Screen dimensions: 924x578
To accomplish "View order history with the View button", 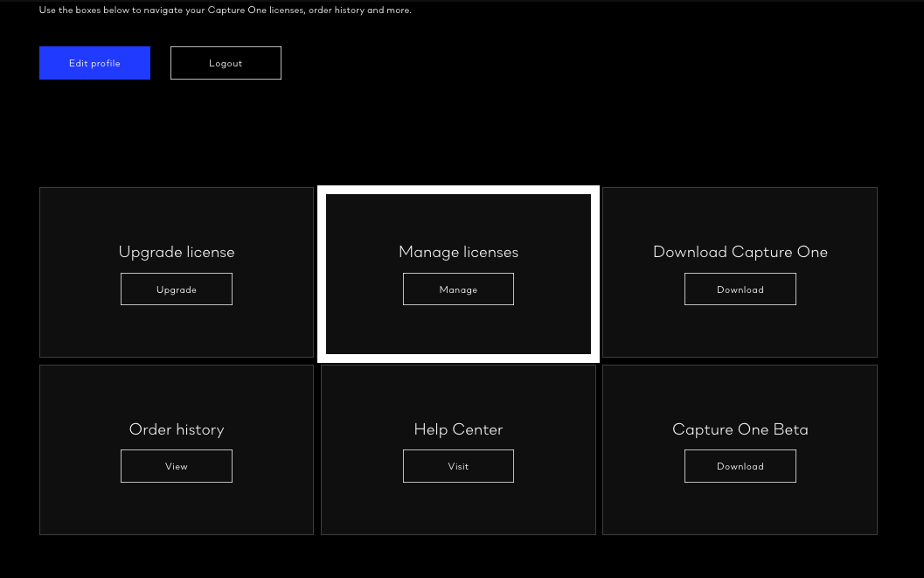I will (x=177, y=466).
